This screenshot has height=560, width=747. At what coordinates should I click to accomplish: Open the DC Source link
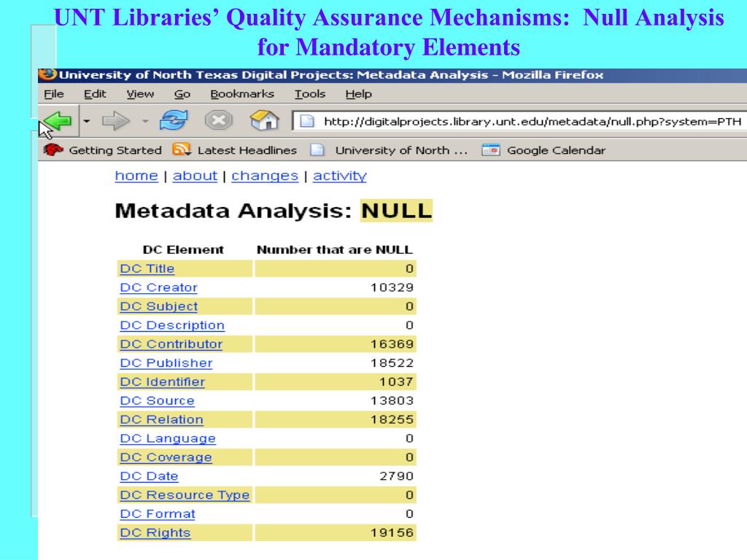[158, 401]
